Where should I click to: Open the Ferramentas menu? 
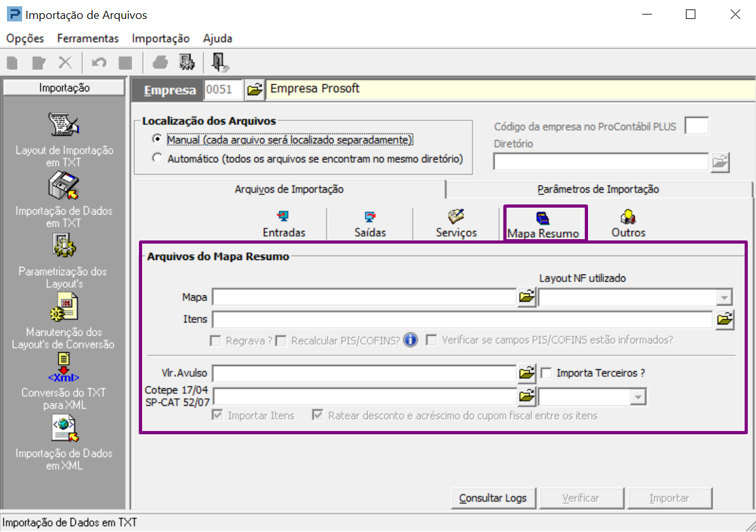pyautogui.click(x=88, y=38)
